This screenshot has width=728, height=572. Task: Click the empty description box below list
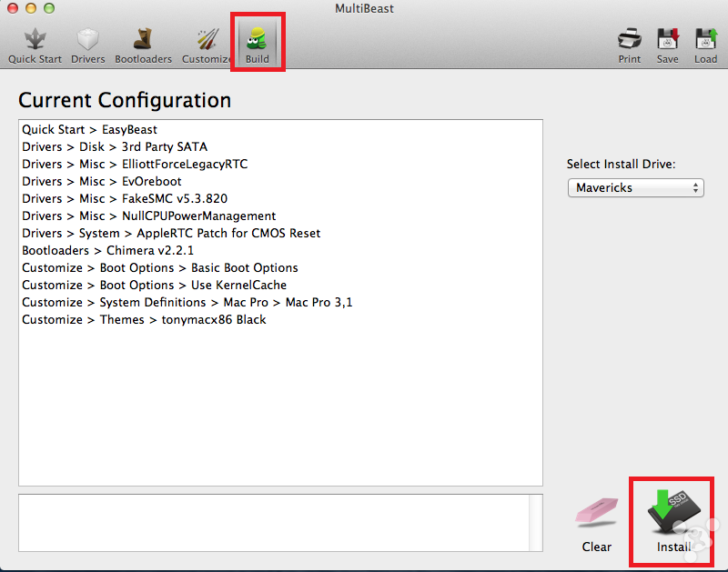pos(280,524)
